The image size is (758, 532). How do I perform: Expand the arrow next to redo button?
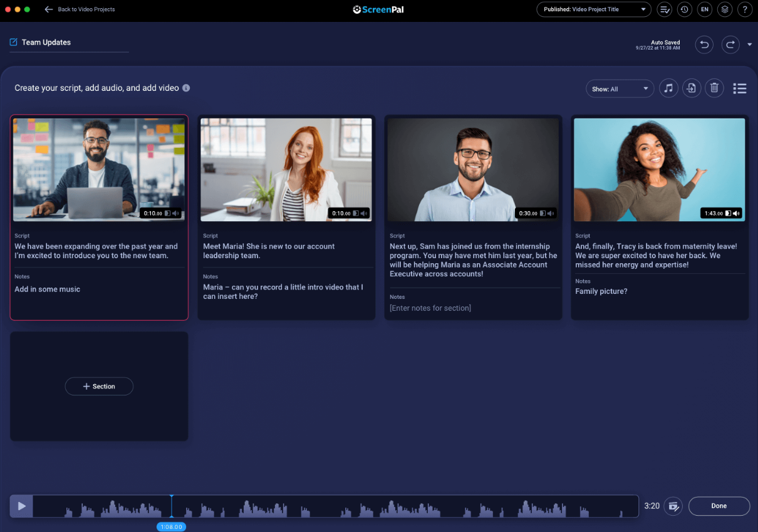tap(750, 45)
